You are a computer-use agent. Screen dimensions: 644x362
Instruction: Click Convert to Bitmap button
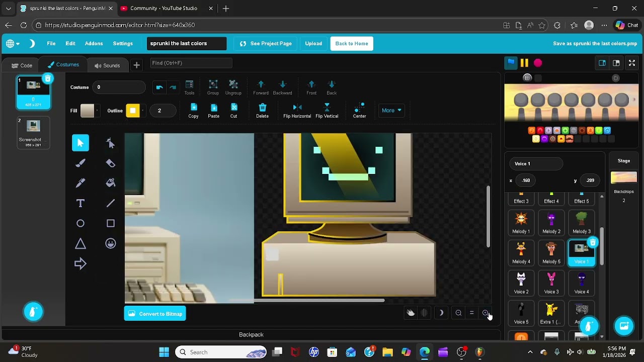pos(155,314)
